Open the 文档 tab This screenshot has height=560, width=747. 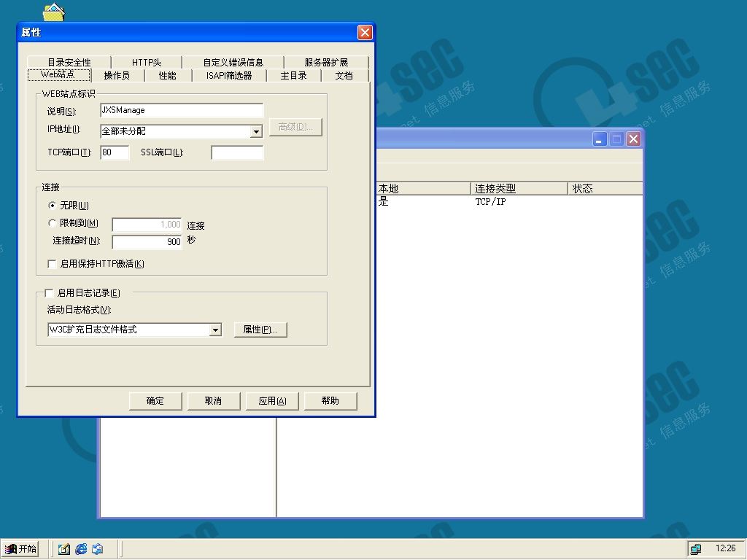[x=344, y=75]
